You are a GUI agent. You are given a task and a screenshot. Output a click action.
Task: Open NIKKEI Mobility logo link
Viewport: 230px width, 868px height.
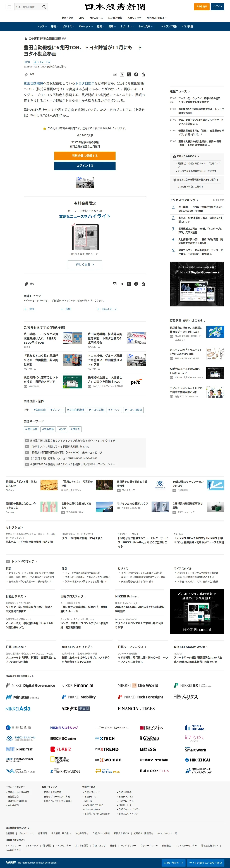(x=79, y=697)
